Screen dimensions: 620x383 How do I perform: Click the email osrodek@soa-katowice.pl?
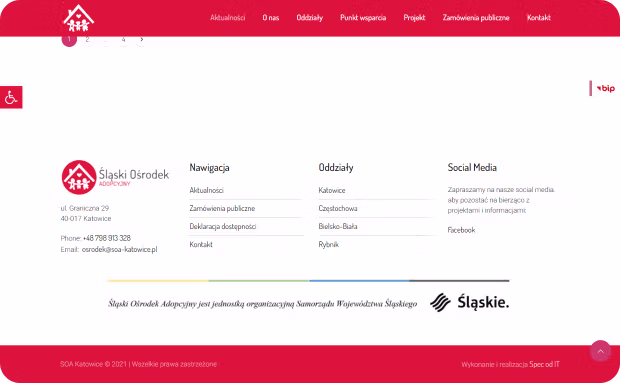pos(119,249)
